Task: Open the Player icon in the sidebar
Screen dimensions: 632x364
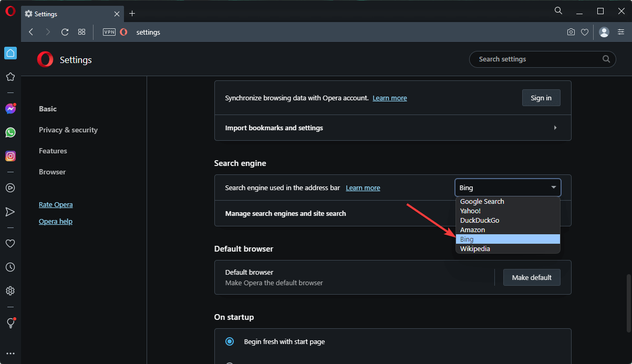Action: click(10, 188)
